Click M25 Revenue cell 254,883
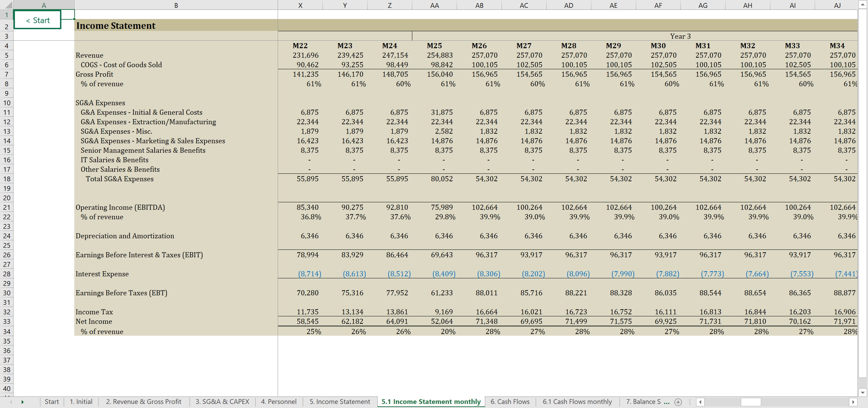This screenshot has height=408, width=868. point(439,55)
